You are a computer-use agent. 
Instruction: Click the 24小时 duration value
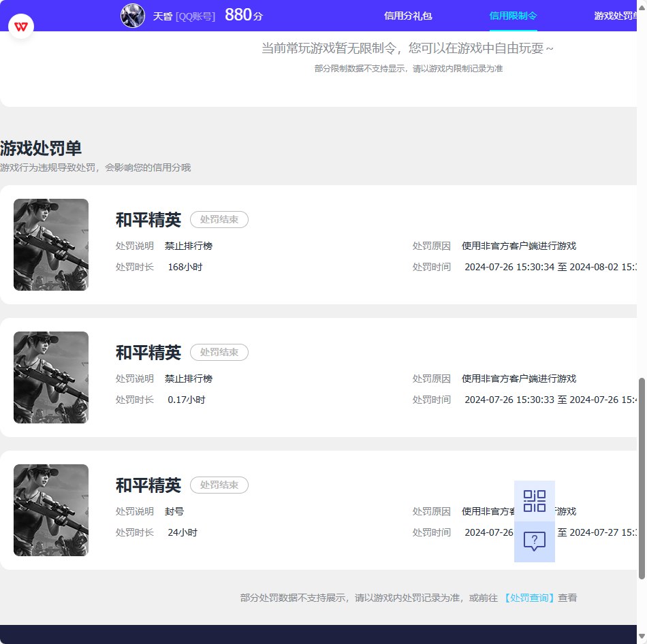pyautogui.click(x=183, y=532)
